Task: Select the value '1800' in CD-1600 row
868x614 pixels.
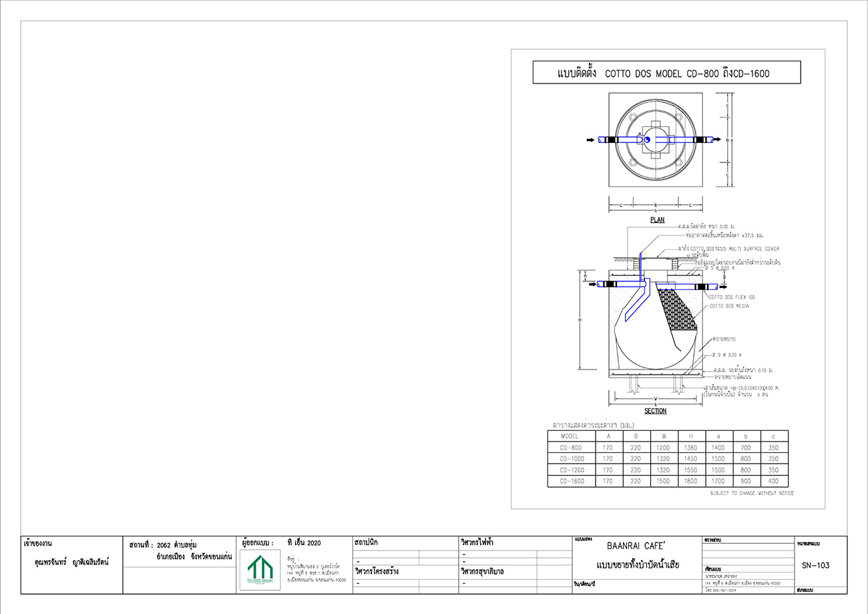Action: click(690, 481)
